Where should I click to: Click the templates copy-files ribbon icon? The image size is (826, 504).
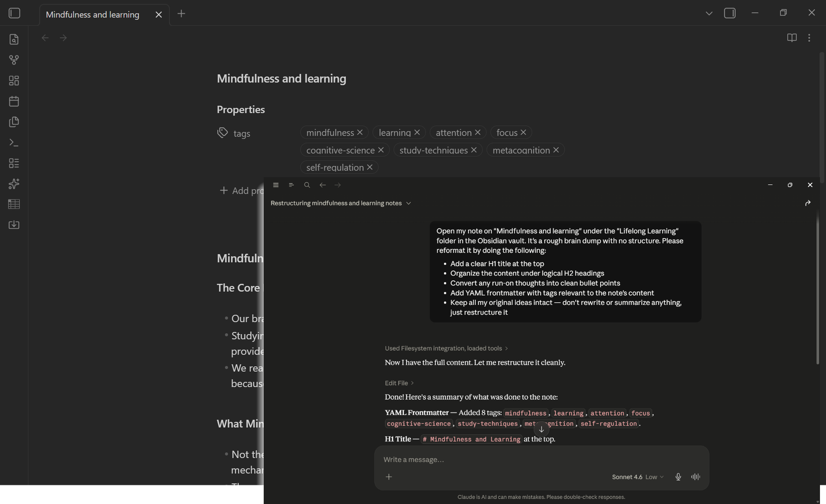click(14, 122)
